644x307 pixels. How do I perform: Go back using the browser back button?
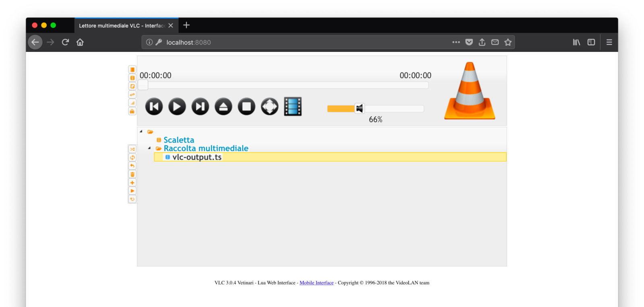pyautogui.click(x=35, y=42)
